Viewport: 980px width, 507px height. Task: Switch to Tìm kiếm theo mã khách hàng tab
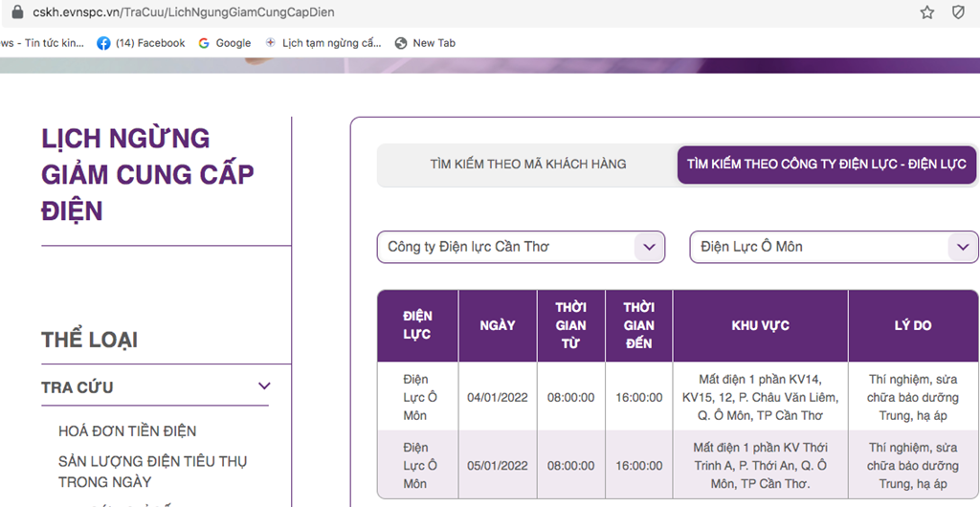point(527,165)
